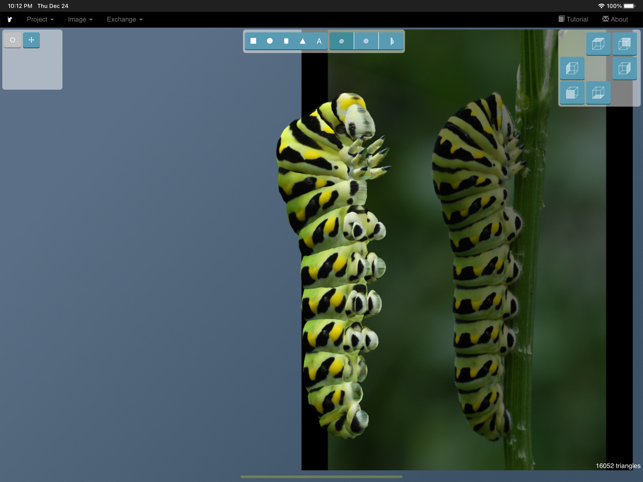The width and height of the screenshot is (643, 482).
Task: Tap the 'Thu Dec 24' date
Action: pyautogui.click(x=53, y=6)
